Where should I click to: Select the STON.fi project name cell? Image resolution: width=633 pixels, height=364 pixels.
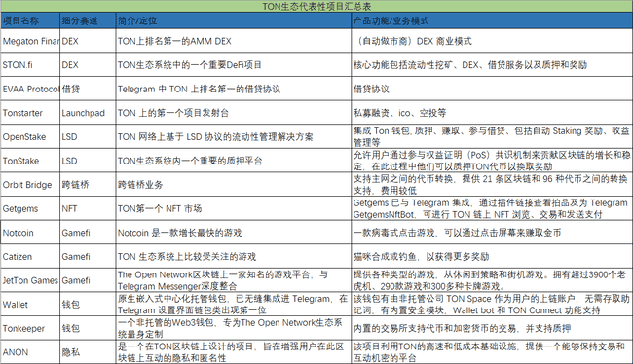pos(30,65)
